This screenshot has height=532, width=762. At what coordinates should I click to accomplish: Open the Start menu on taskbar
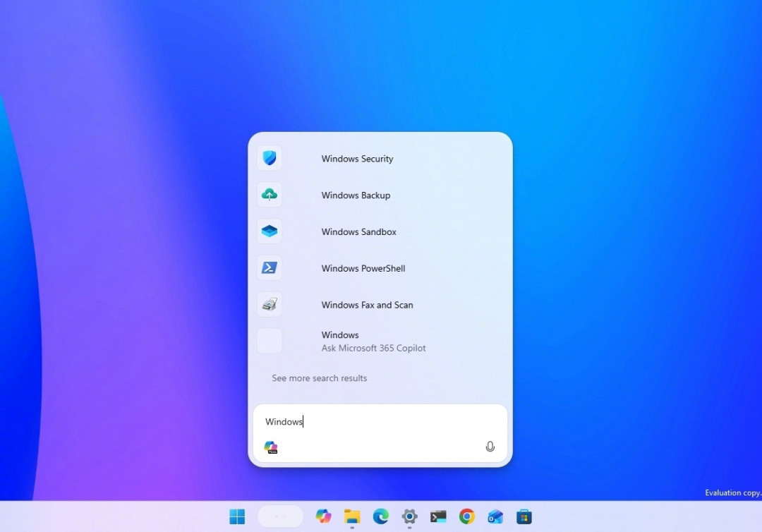click(x=237, y=516)
